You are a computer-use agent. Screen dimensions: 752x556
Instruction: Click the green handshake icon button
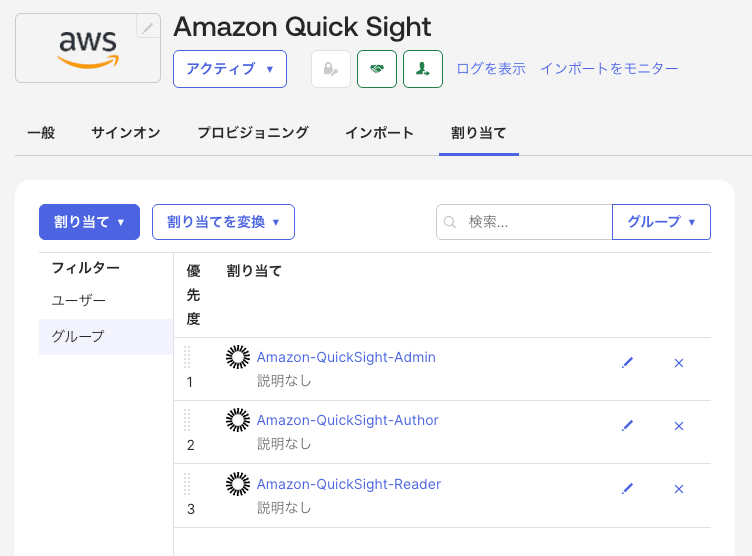[377, 69]
